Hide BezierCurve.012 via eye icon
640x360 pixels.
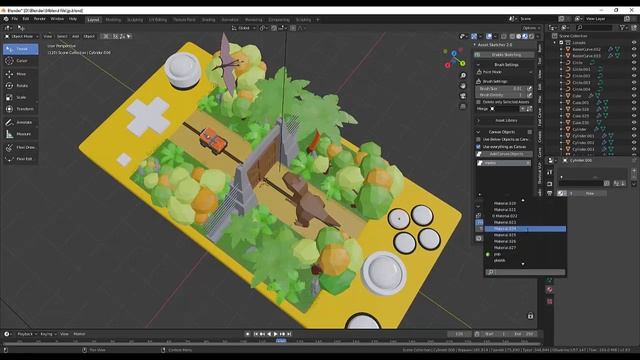634,49
